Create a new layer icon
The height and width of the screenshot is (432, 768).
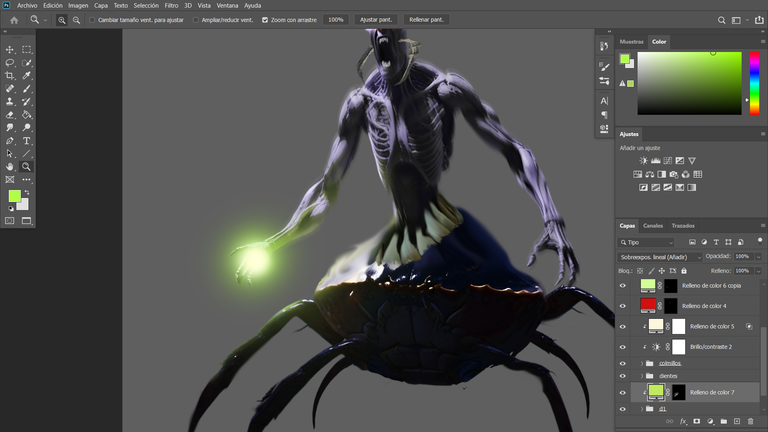(x=737, y=421)
